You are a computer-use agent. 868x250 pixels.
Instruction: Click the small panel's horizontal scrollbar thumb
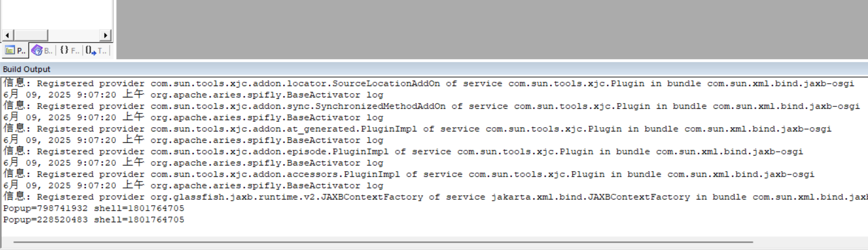pyautogui.click(x=31, y=35)
